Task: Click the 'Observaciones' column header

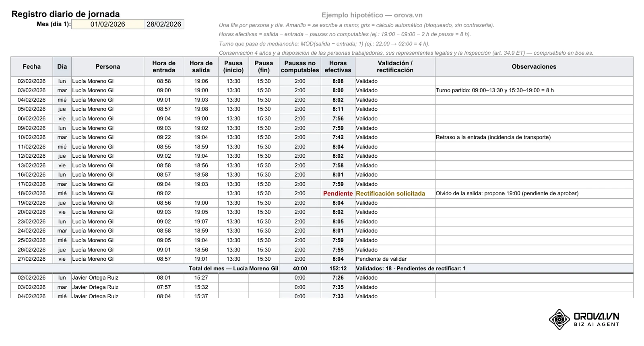Action: pos(534,67)
